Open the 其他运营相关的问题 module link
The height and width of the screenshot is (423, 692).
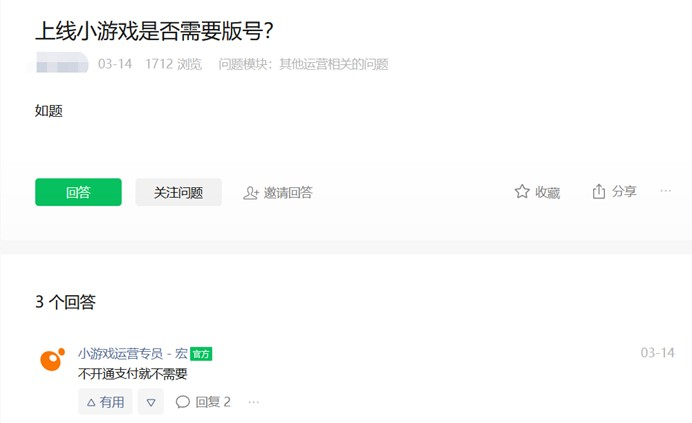pyautogui.click(x=334, y=64)
